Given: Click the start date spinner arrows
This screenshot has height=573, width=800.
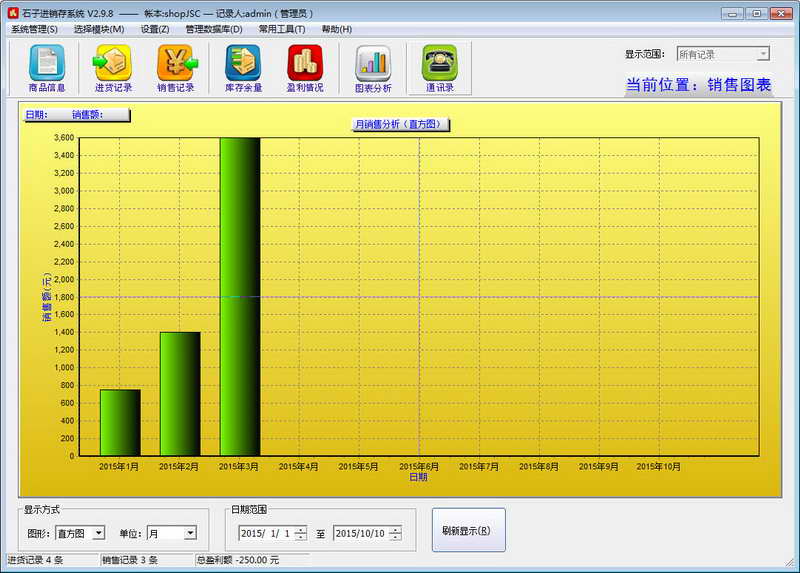Looking at the screenshot, I should click(x=301, y=533).
